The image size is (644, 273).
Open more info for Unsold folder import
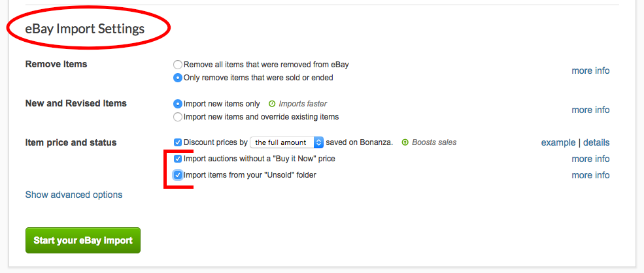click(590, 175)
